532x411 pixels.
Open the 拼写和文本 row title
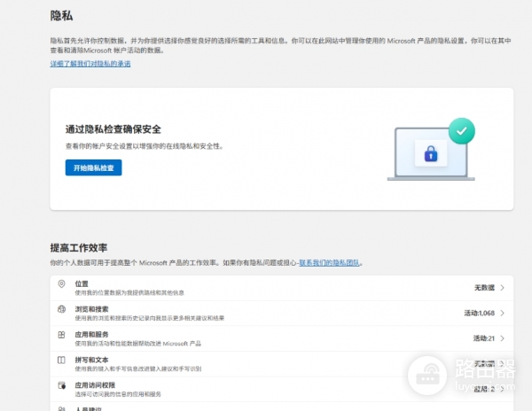91,360
